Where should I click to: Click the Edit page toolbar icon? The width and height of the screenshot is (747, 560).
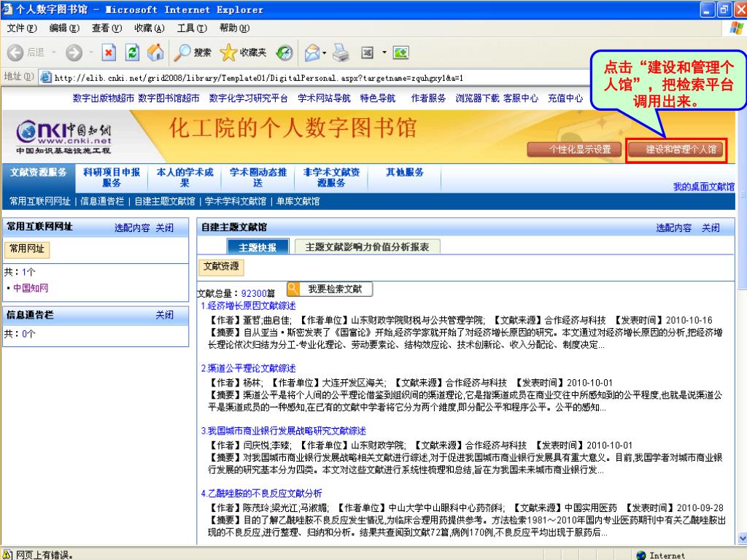point(367,52)
